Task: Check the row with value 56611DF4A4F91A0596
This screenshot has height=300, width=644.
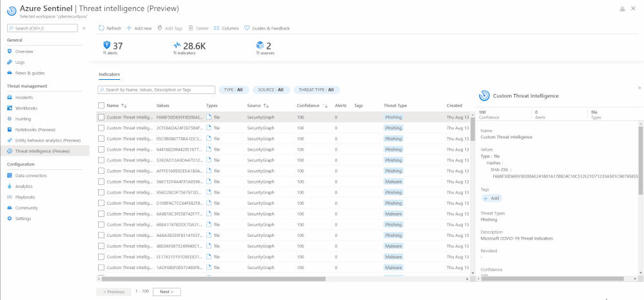Action: pos(101,182)
